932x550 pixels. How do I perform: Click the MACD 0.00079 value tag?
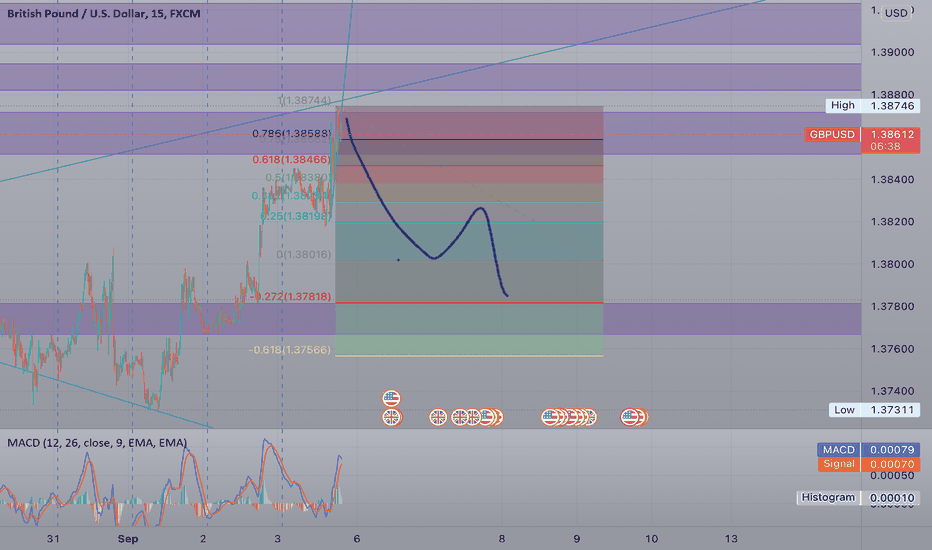click(x=868, y=450)
